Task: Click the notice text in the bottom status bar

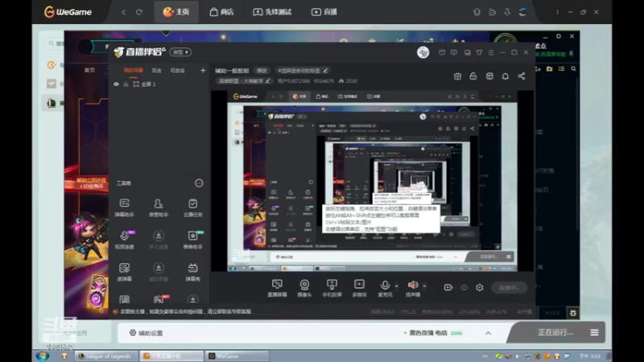Action: (x=186, y=311)
